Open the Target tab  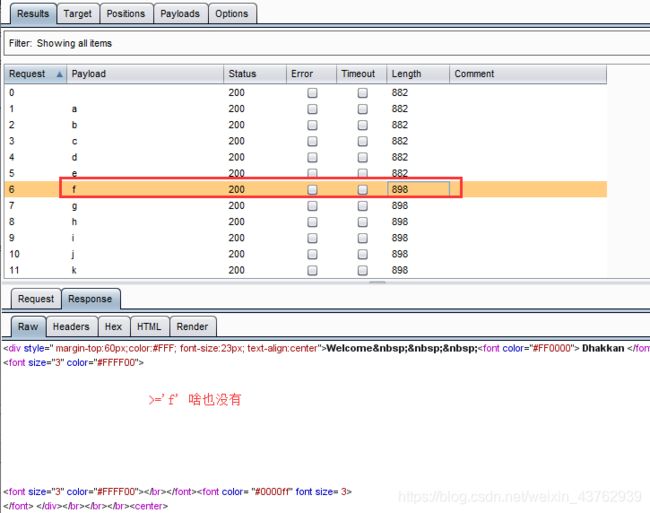pos(78,14)
